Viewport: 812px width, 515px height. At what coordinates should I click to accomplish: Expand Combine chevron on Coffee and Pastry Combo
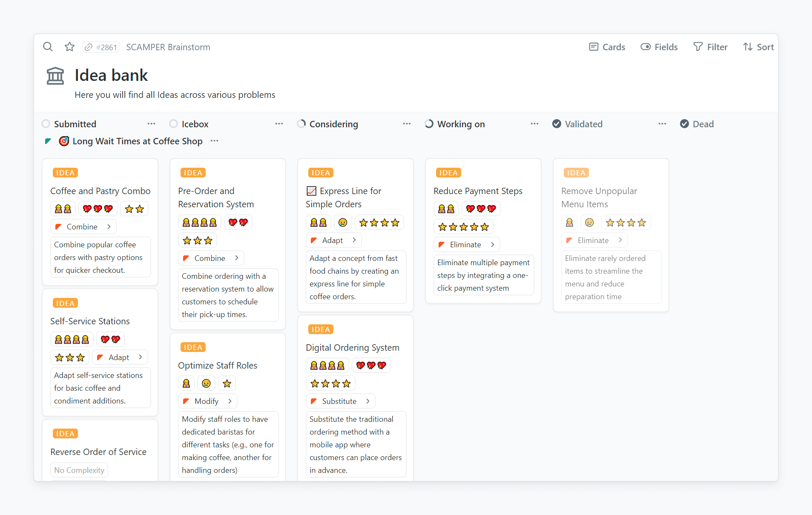click(109, 227)
